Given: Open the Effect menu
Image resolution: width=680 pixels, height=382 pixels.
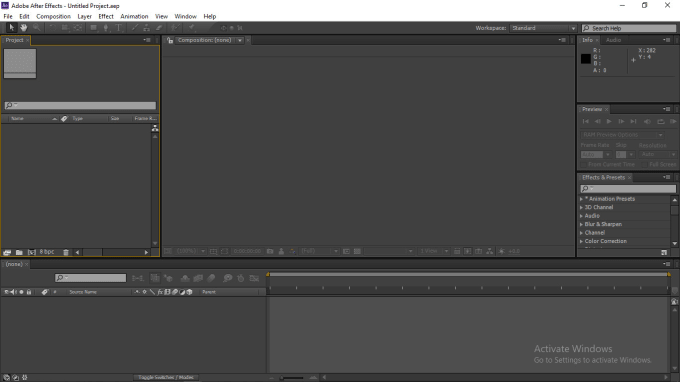Looking at the screenshot, I should tap(106, 16).
